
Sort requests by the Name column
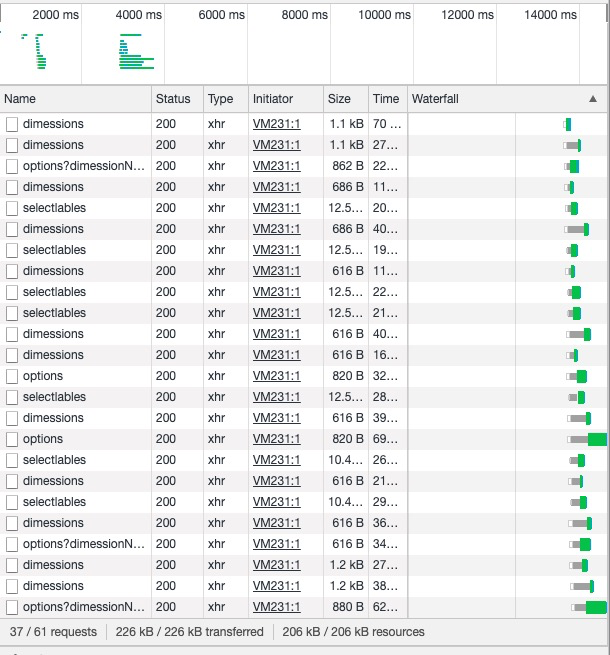tap(20, 99)
